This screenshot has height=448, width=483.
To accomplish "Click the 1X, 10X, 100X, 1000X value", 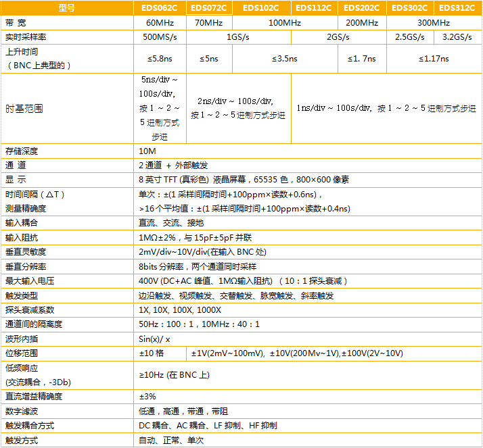I will point(175,310).
